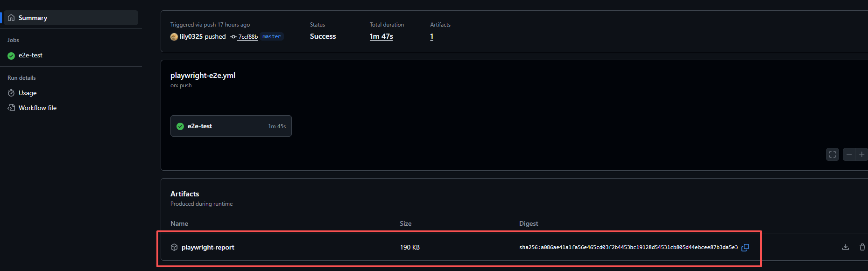Jump to artifacts via the count 1 link

pyautogui.click(x=432, y=36)
